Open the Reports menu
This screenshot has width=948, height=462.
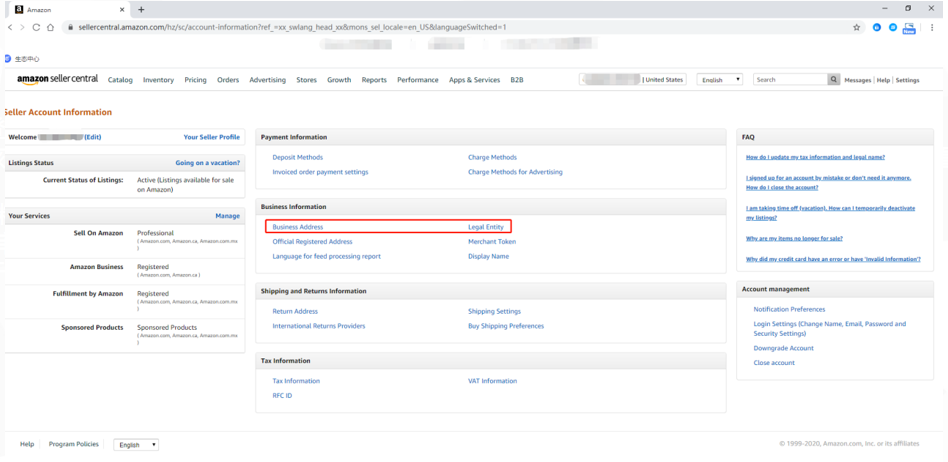pyautogui.click(x=374, y=80)
